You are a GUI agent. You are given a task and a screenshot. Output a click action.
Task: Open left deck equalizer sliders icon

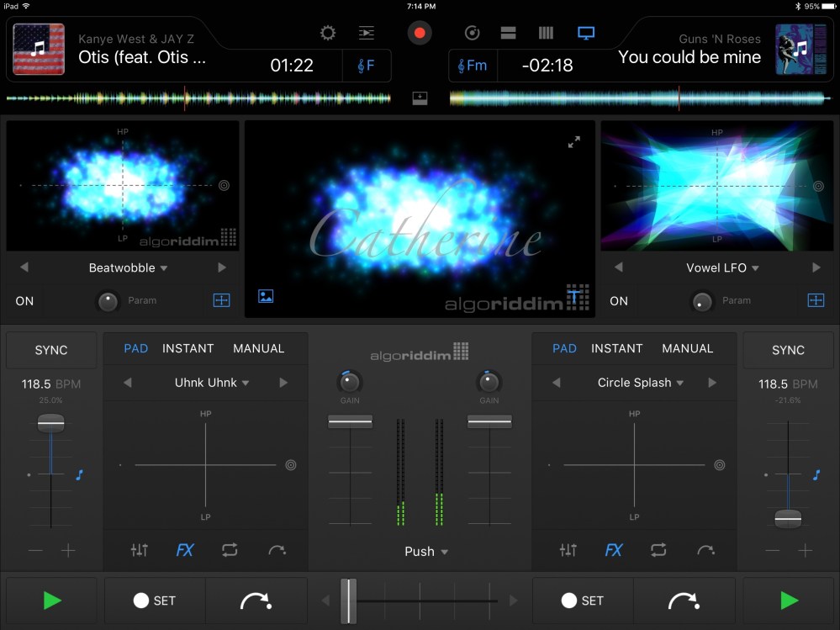pyautogui.click(x=140, y=550)
